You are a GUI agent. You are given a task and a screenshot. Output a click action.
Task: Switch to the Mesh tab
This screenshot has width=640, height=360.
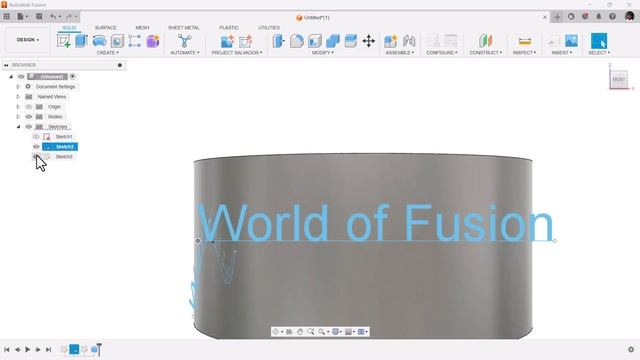tap(142, 28)
